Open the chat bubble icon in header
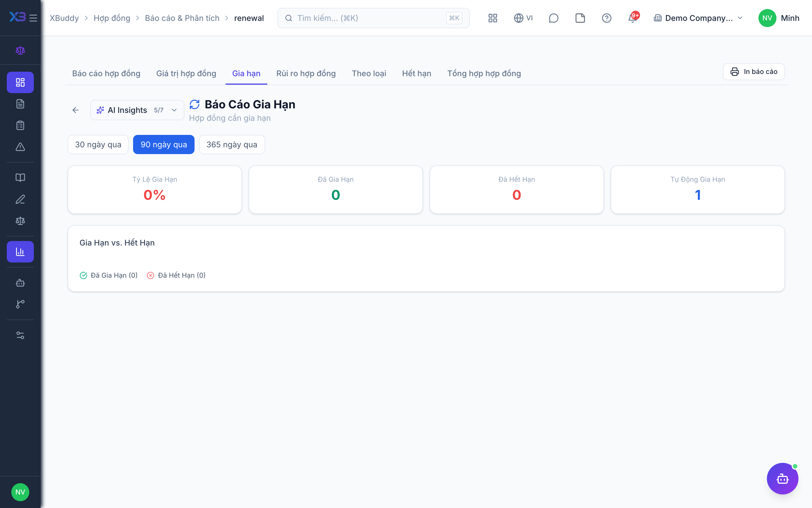The width and height of the screenshot is (812, 508). coord(553,18)
